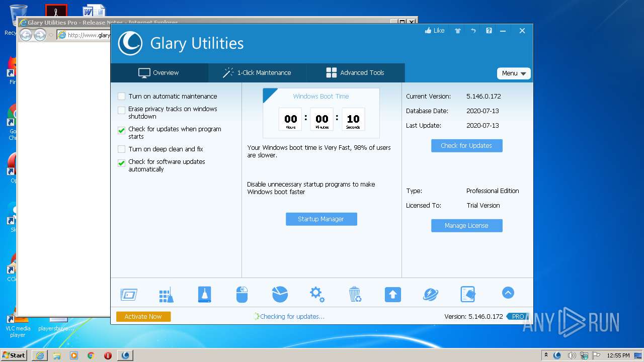Open the Windows Start menu

pos(14,355)
